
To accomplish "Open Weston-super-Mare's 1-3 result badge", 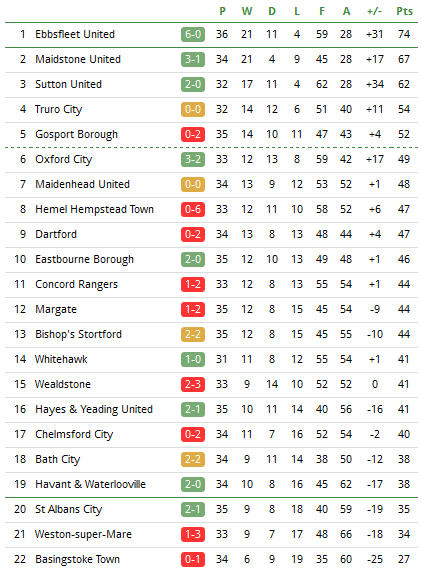I will point(193,534).
